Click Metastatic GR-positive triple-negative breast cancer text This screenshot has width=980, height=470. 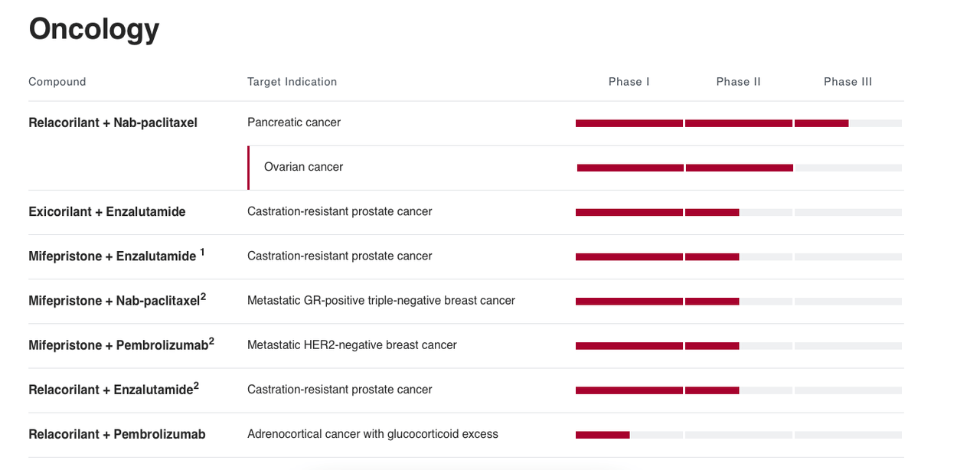(x=381, y=300)
